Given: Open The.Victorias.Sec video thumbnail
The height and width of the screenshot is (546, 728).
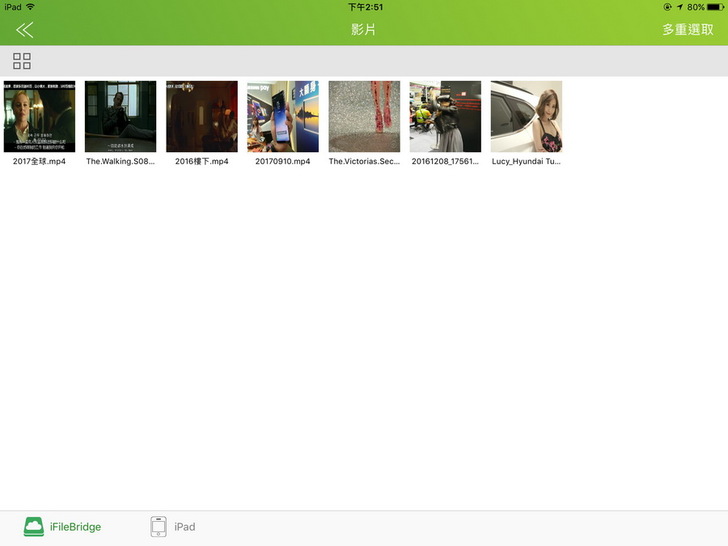Looking at the screenshot, I should tap(364, 117).
